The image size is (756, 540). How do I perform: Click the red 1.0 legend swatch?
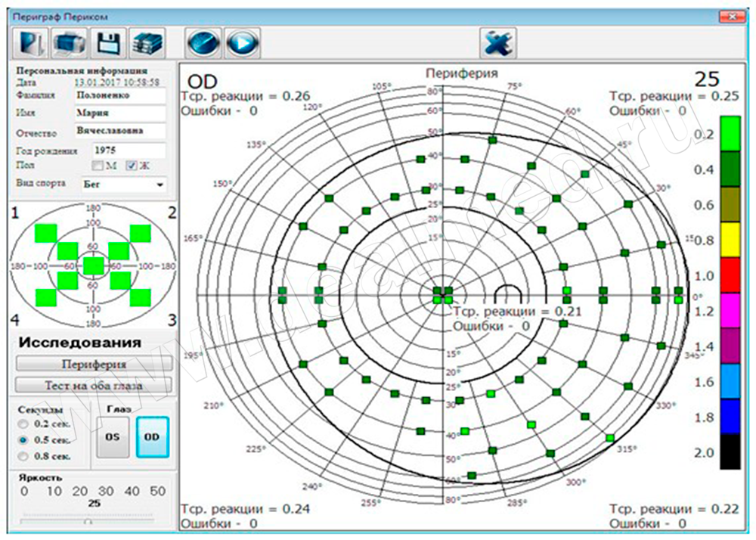coord(730,275)
